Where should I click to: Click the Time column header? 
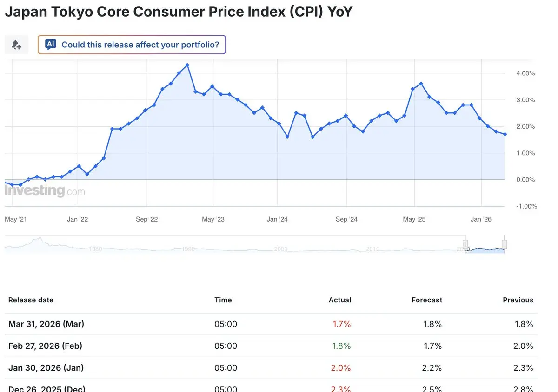[x=223, y=300]
